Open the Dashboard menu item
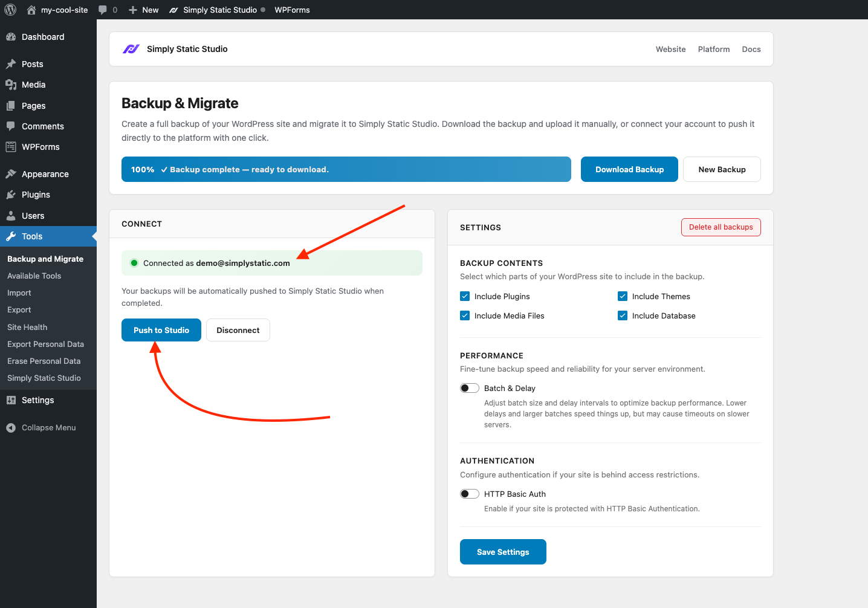Viewport: 868px width, 608px height. pos(48,37)
